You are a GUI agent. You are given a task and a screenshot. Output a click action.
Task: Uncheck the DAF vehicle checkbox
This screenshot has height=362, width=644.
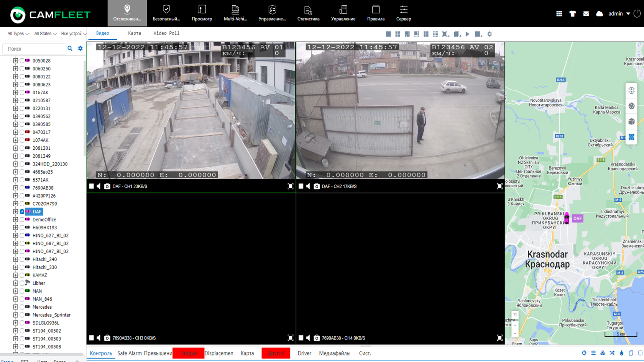coord(22,211)
